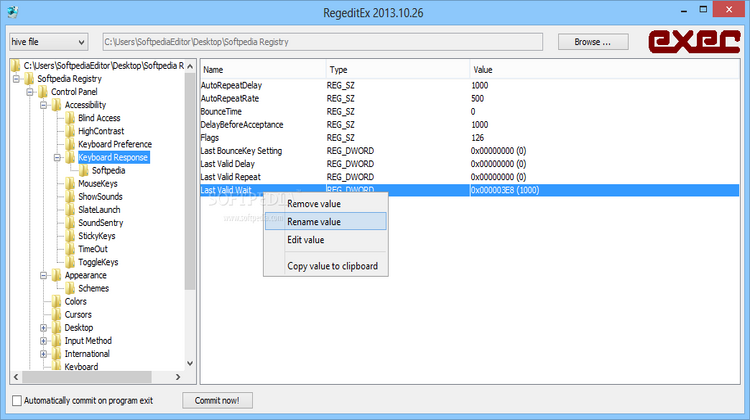Enable automatic commit on program exit
The height and width of the screenshot is (420, 750).
pyautogui.click(x=17, y=400)
